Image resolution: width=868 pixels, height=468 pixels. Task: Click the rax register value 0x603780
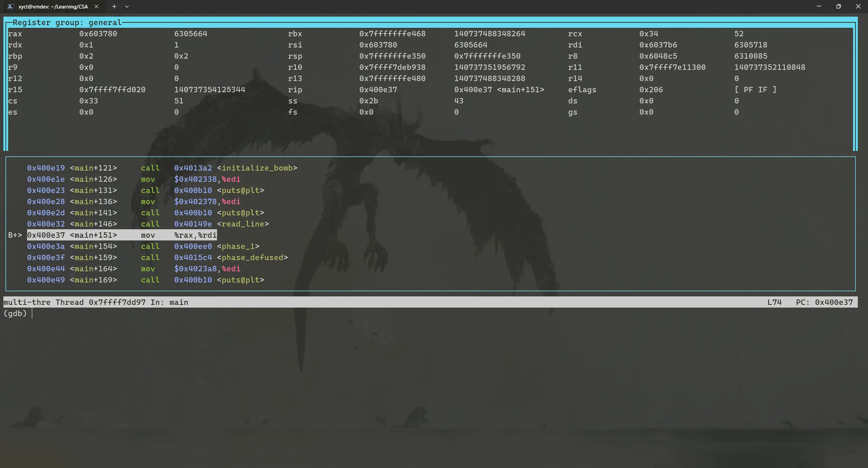pyautogui.click(x=98, y=34)
